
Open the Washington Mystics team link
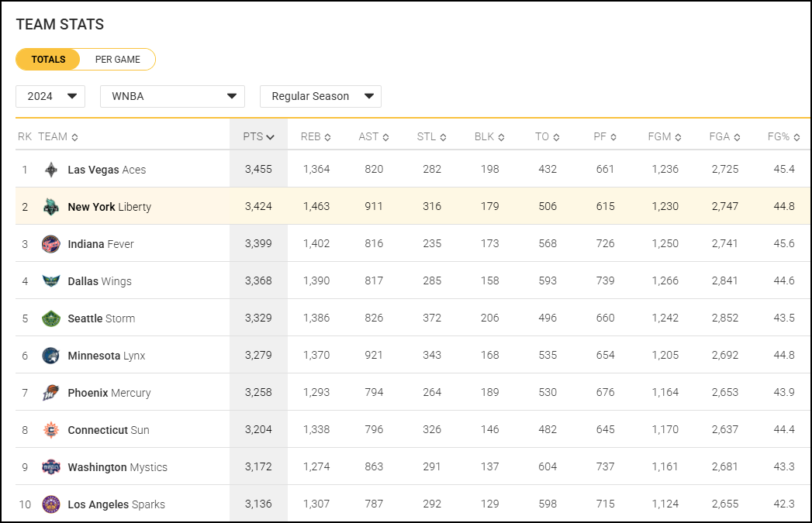coord(117,467)
